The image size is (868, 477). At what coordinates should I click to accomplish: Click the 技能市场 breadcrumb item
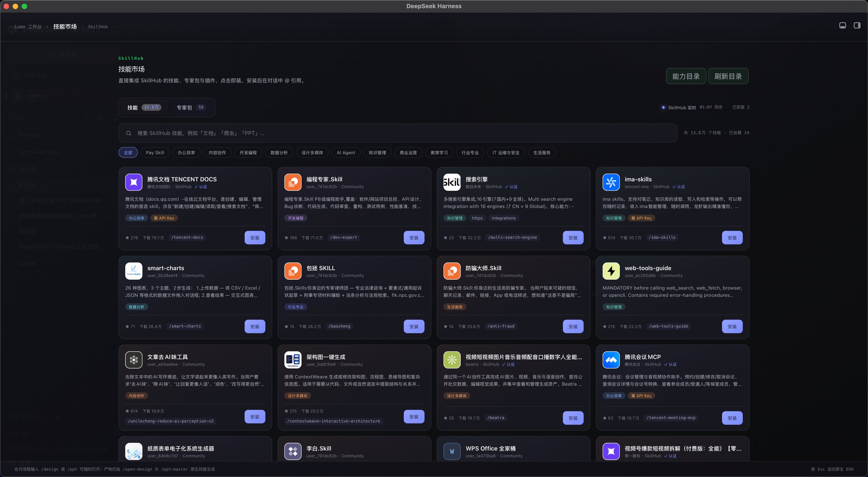coord(65,27)
